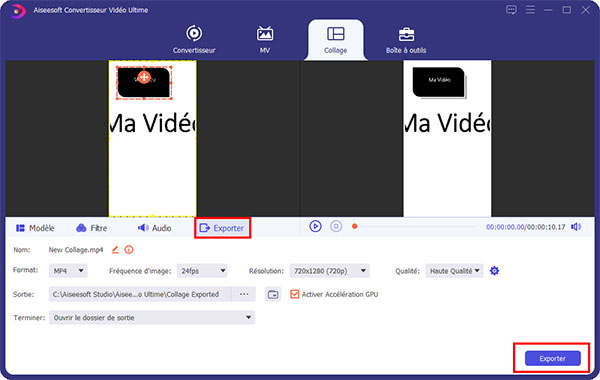600x380 pixels.
Task: Open the Filtre panel tab
Action: [92, 228]
